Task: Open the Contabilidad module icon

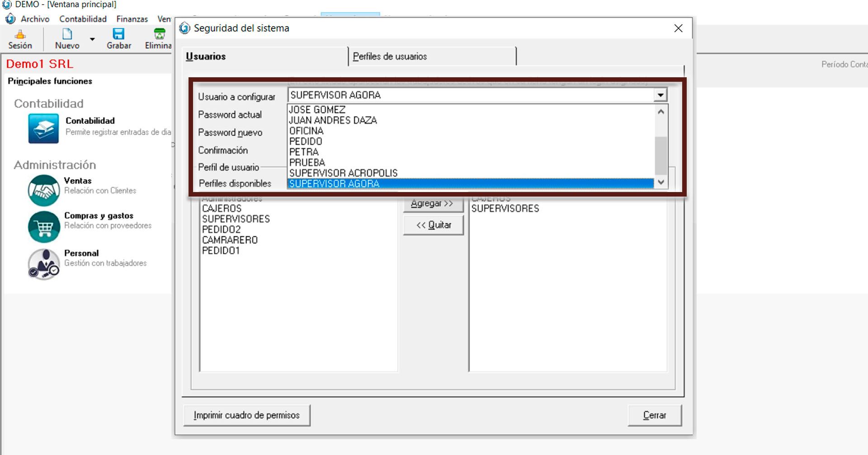Action: (43, 129)
